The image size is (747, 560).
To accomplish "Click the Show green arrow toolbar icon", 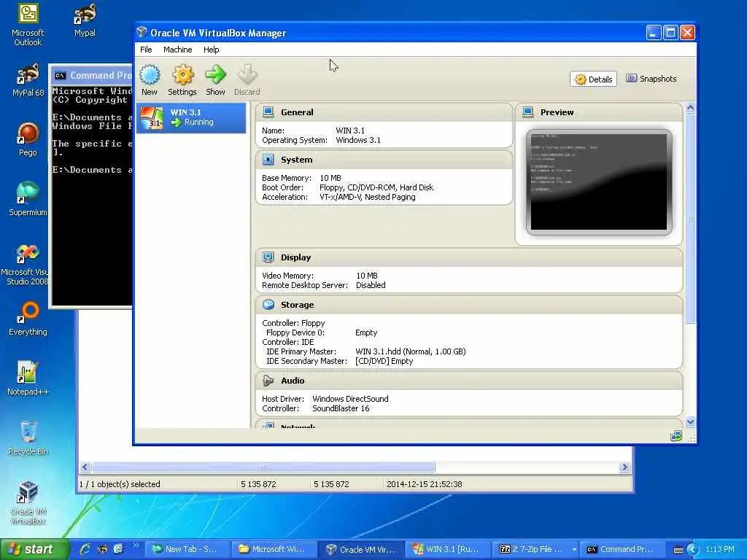I will (x=215, y=80).
